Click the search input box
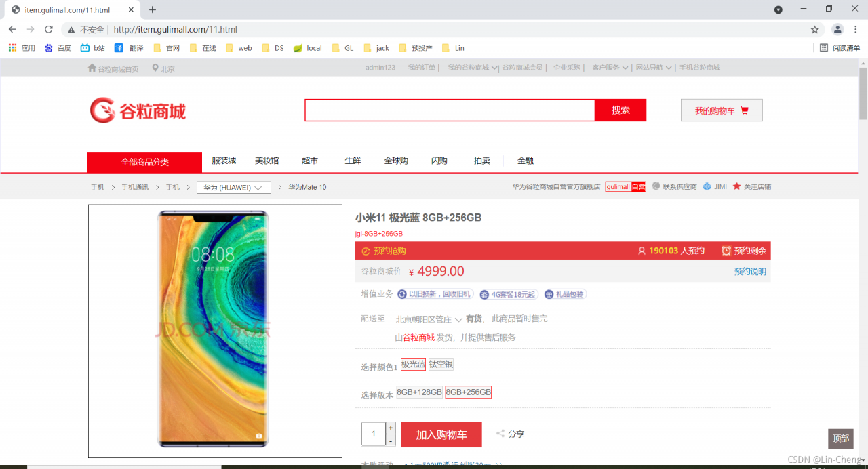 (450, 110)
